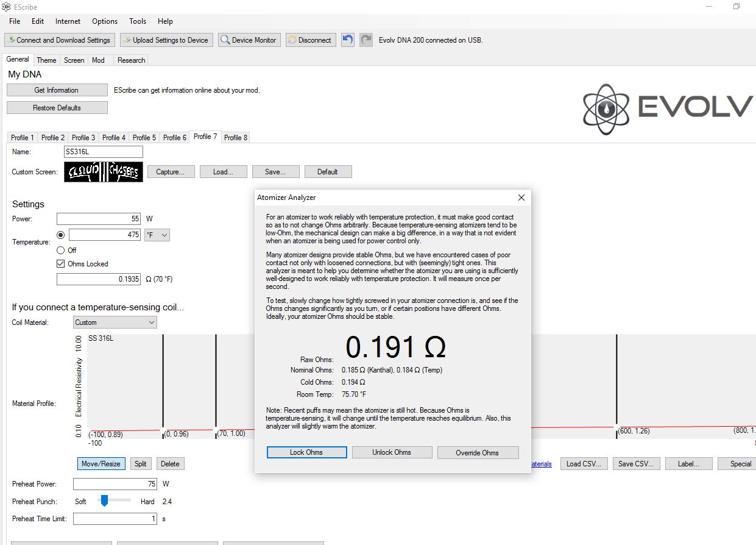The height and width of the screenshot is (545, 756).
Task: Close the Atomizer Analyzer dialog
Action: pyautogui.click(x=521, y=198)
